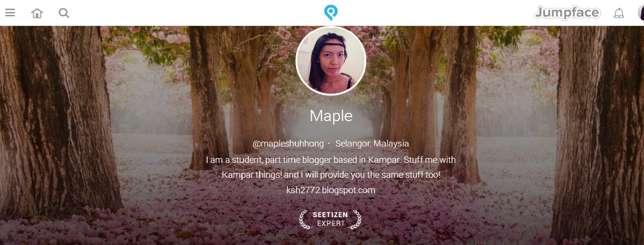Click bio line starting 'Kampar things!'
The height and width of the screenshot is (245, 644).
(x=331, y=175)
